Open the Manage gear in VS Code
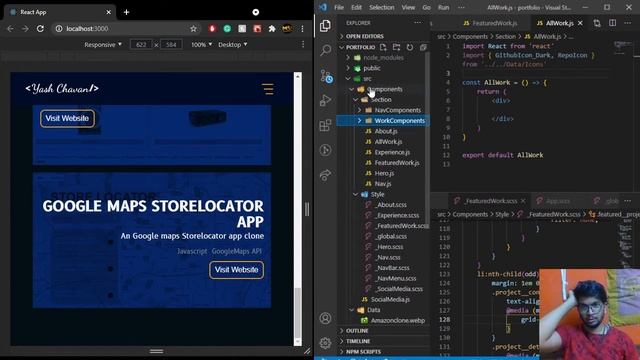640x360 pixels. 325,343
